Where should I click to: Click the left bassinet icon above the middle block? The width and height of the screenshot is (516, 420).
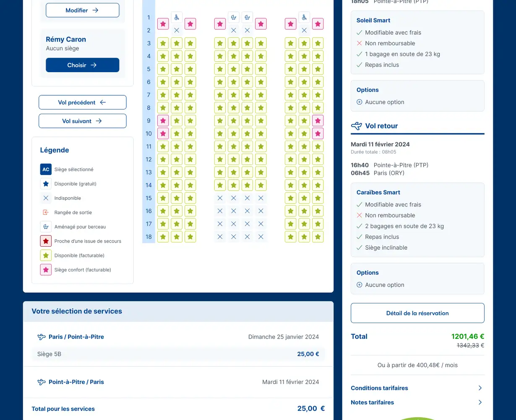coord(234,17)
